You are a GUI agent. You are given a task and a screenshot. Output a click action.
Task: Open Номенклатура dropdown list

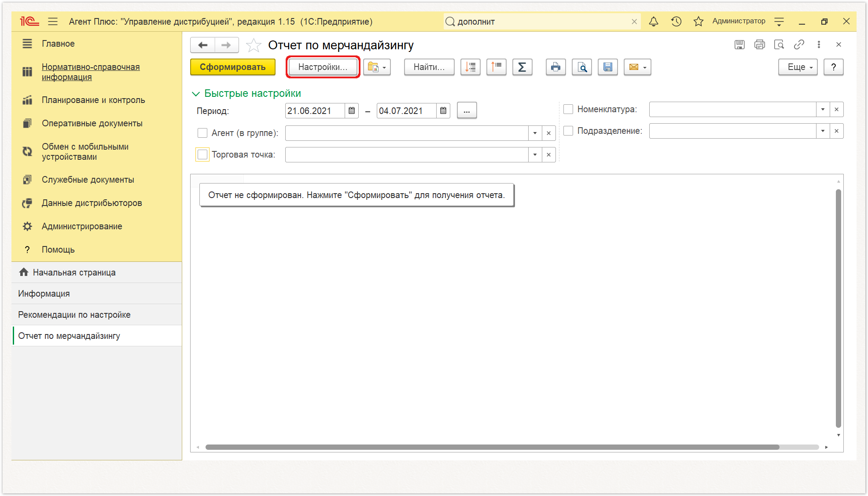click(x=823, y=109)
